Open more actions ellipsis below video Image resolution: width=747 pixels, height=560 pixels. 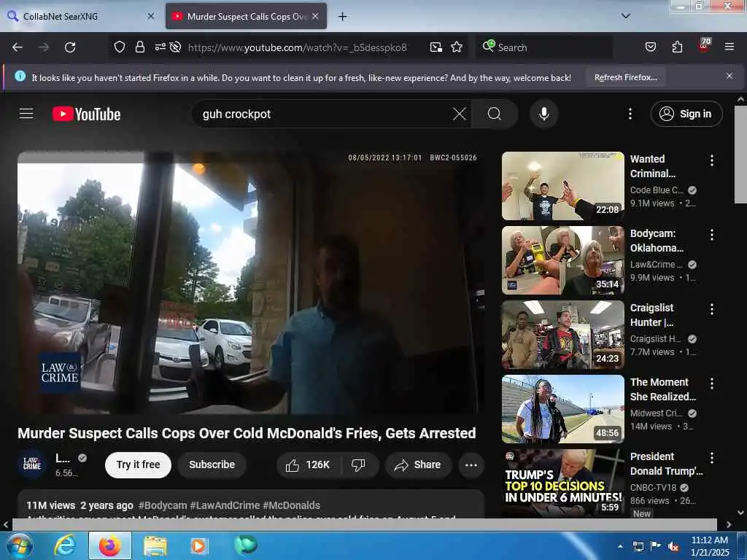[x=471, y=464]
